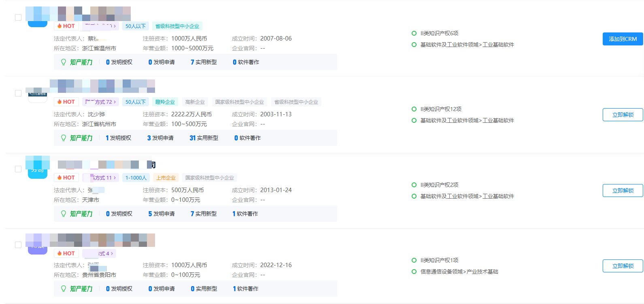Tick the checkbox for the company represented by 沈少骅
The width and height of the screenshot is (644, 304).
pos(18,93)
